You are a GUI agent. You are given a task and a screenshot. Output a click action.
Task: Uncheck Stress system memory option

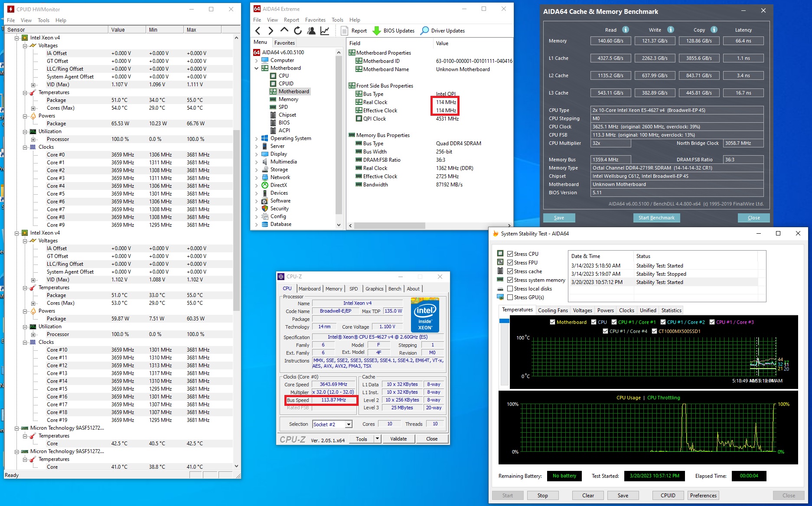(510, 280)
